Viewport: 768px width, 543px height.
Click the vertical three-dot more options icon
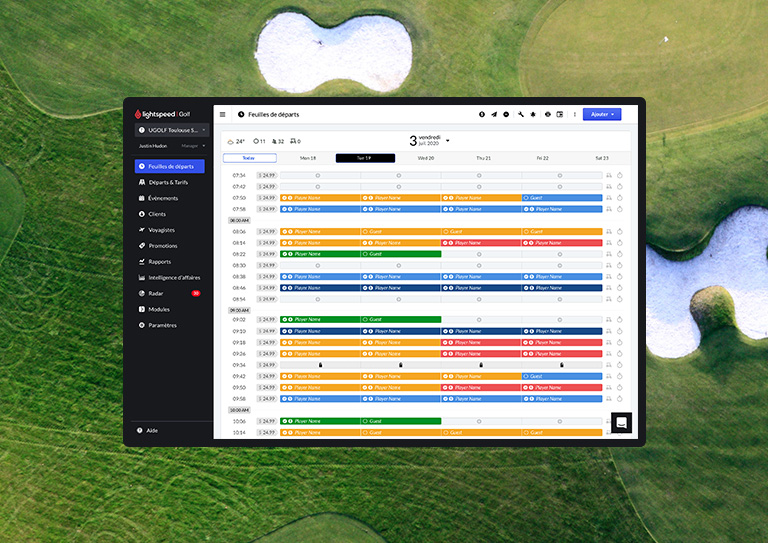tap(574, 114)
